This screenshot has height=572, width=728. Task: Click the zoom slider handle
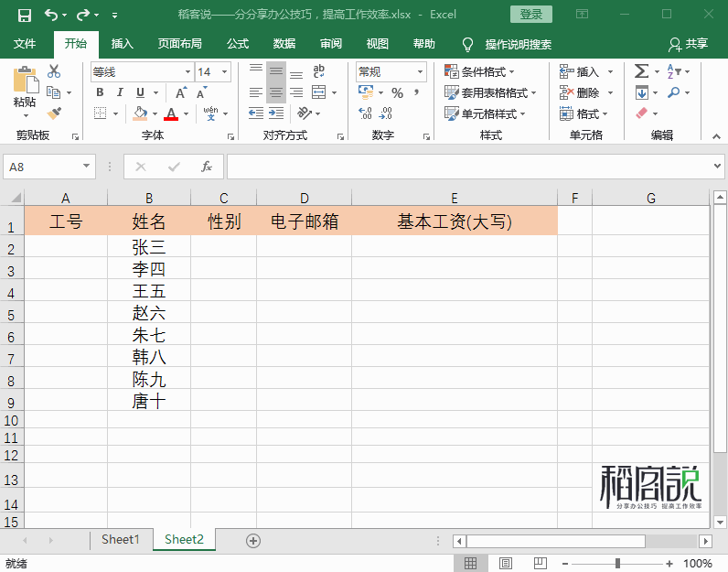tap(617, 563)
